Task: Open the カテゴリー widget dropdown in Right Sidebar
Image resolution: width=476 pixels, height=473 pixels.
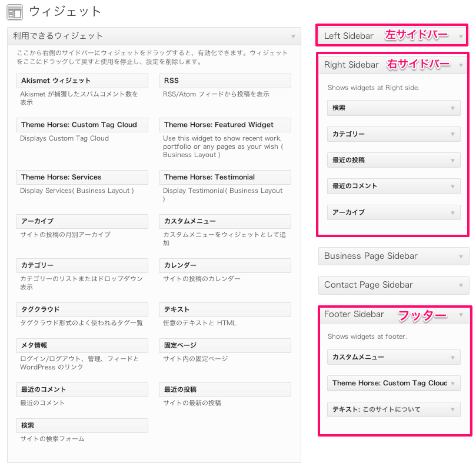Action: pos(452,134)
